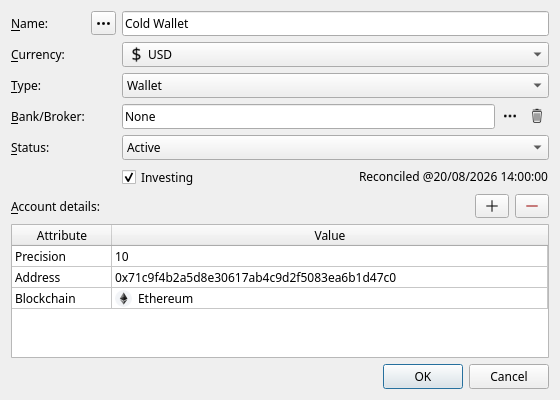Add account detail with plus button
The width and height of the screenshot is (560, 400).
pos(492,206)
